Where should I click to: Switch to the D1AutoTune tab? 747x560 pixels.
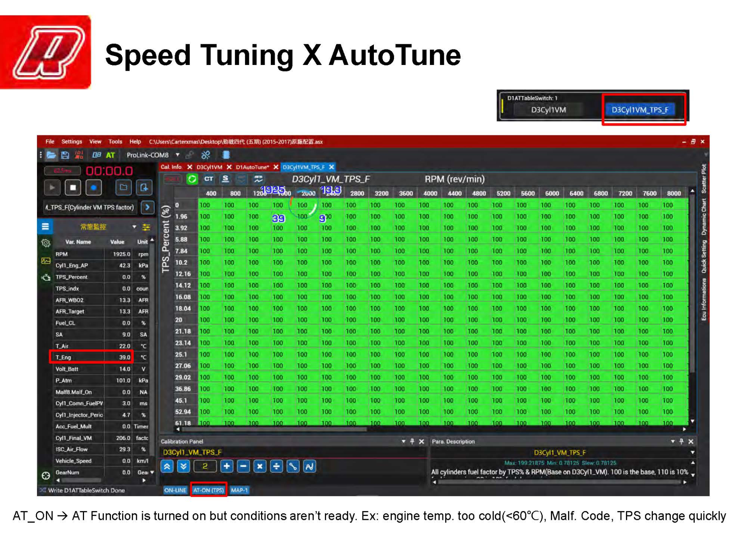(252, 167)
